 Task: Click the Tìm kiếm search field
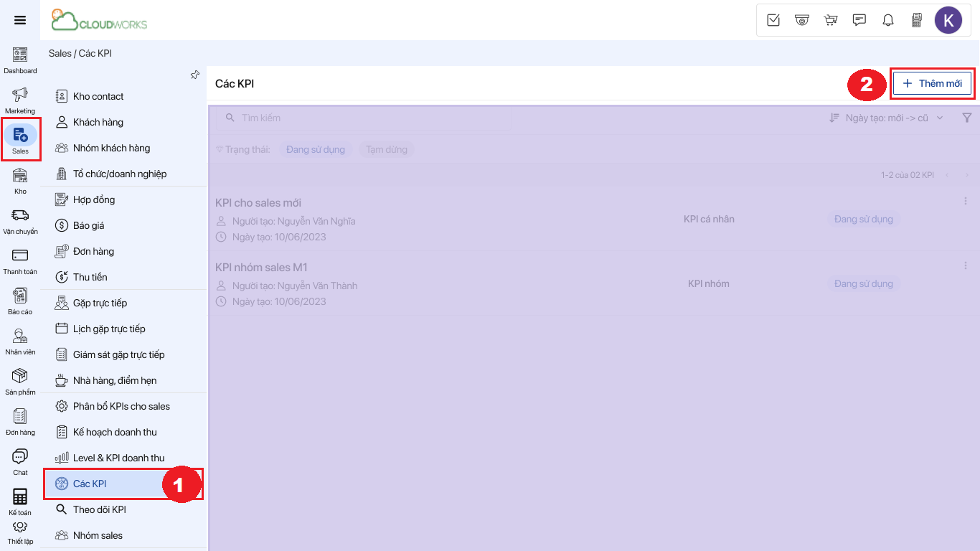point(366,118)
